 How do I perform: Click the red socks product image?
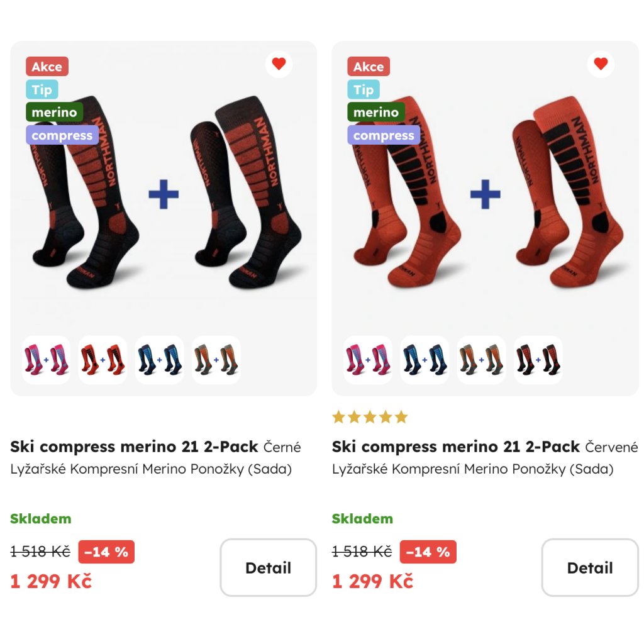coord(486,193)
